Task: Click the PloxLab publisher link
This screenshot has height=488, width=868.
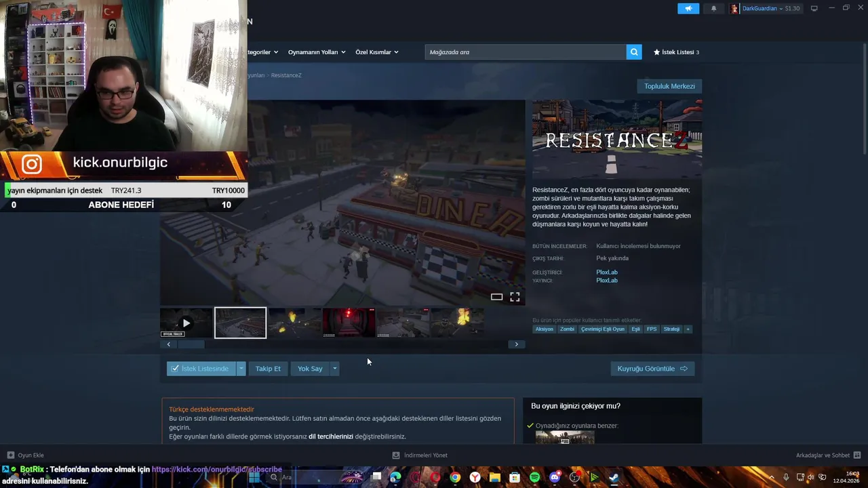Action: click(x=607, y=281)
